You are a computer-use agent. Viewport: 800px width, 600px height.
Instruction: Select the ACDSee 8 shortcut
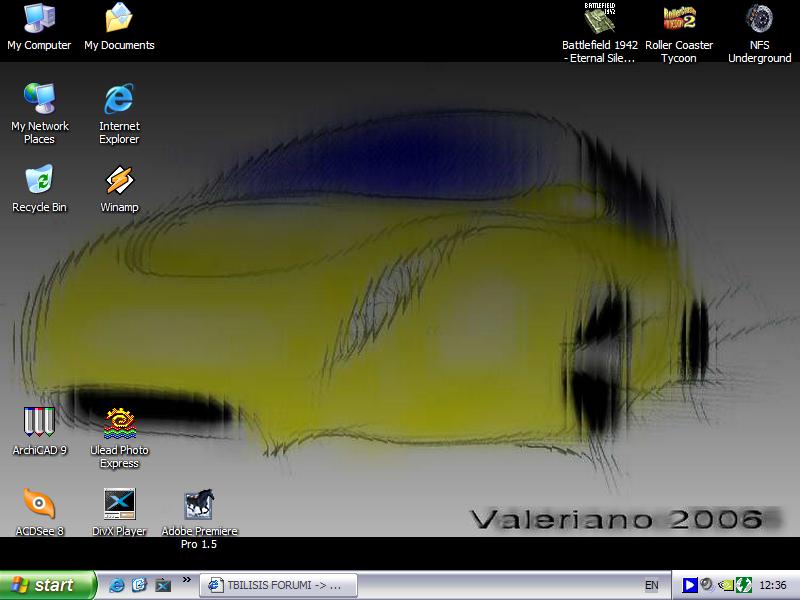[x=39, y=505]
